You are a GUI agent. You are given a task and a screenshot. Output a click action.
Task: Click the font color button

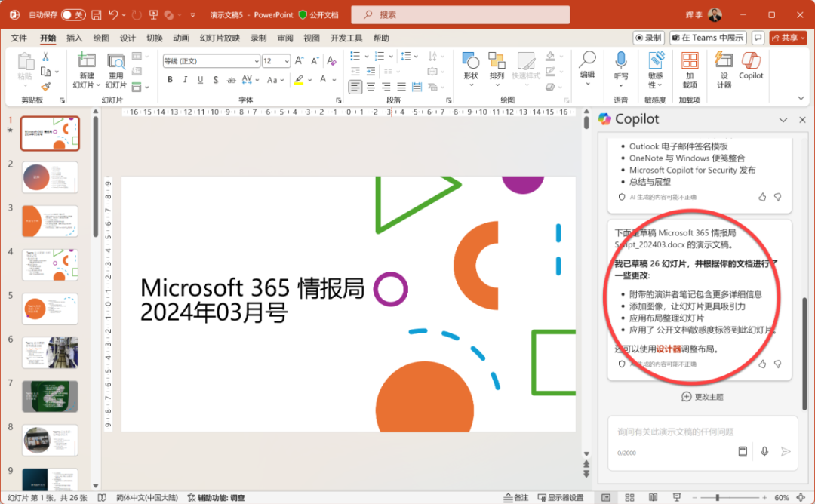(x=323, y=79)
